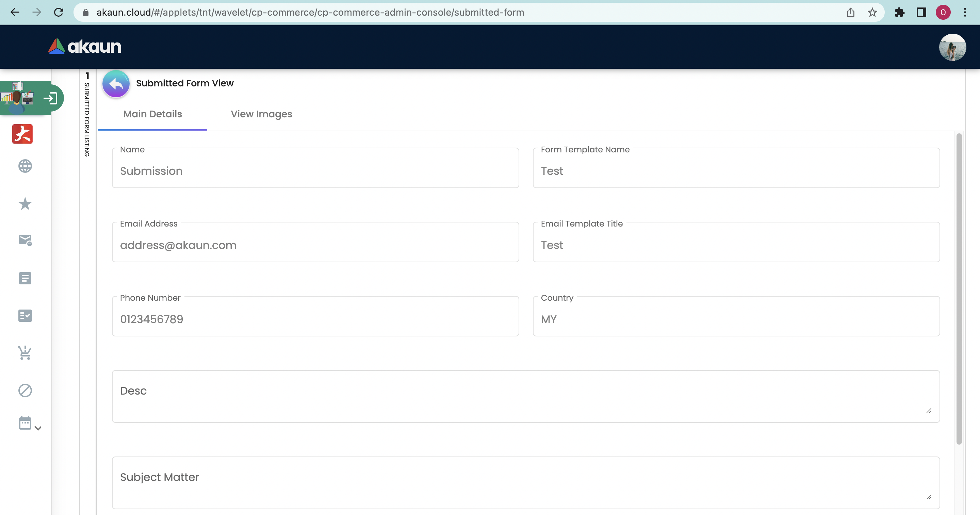This screenshot has width=980, height=515.
Task: Select the Main Details tab
Action: [152, 114]
